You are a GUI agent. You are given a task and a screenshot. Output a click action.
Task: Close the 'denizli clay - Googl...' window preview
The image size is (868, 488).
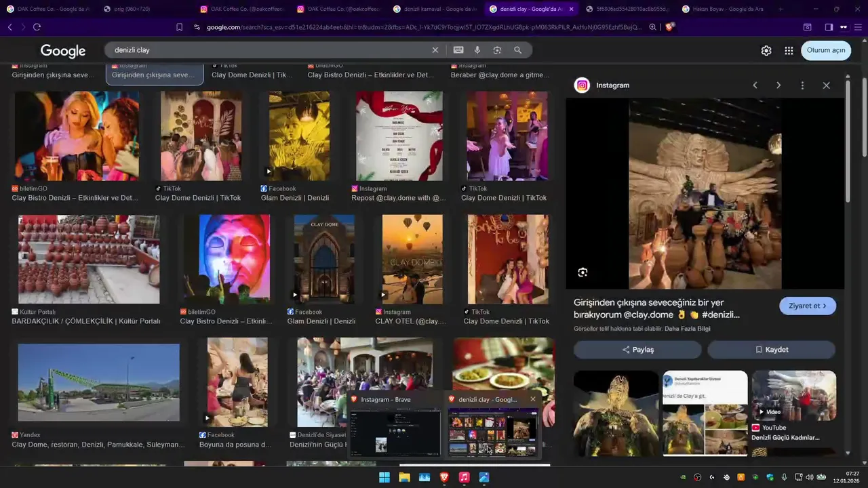[533, 399]
